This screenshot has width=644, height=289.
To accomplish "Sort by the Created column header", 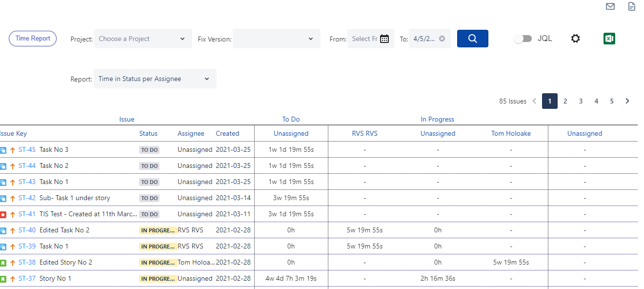I will [227, 133].
